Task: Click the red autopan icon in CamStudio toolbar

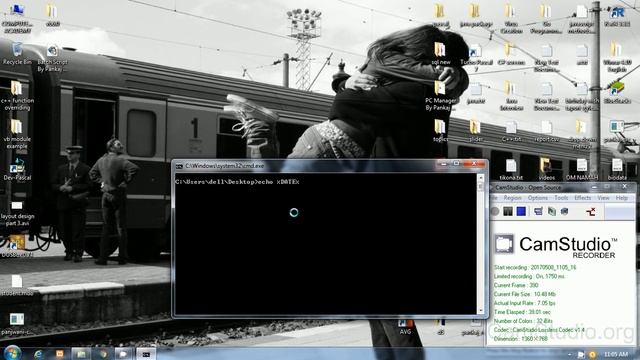Action: (x=591, y=211)
